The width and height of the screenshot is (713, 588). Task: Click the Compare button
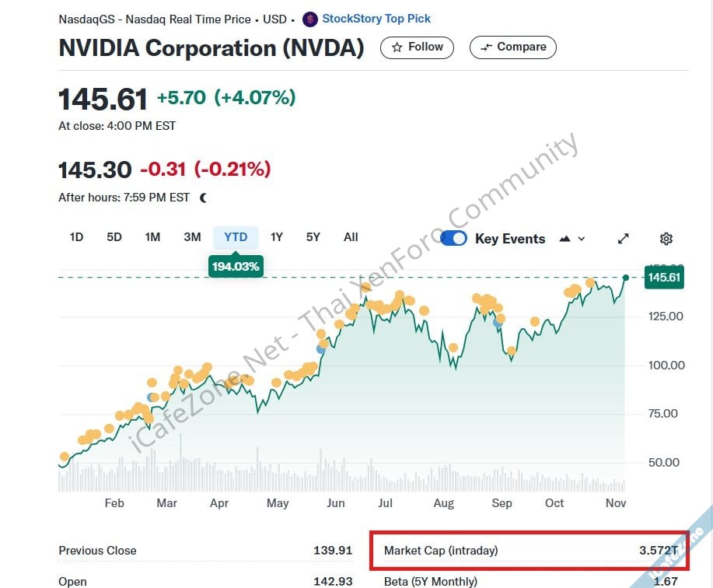coord(513,47)
